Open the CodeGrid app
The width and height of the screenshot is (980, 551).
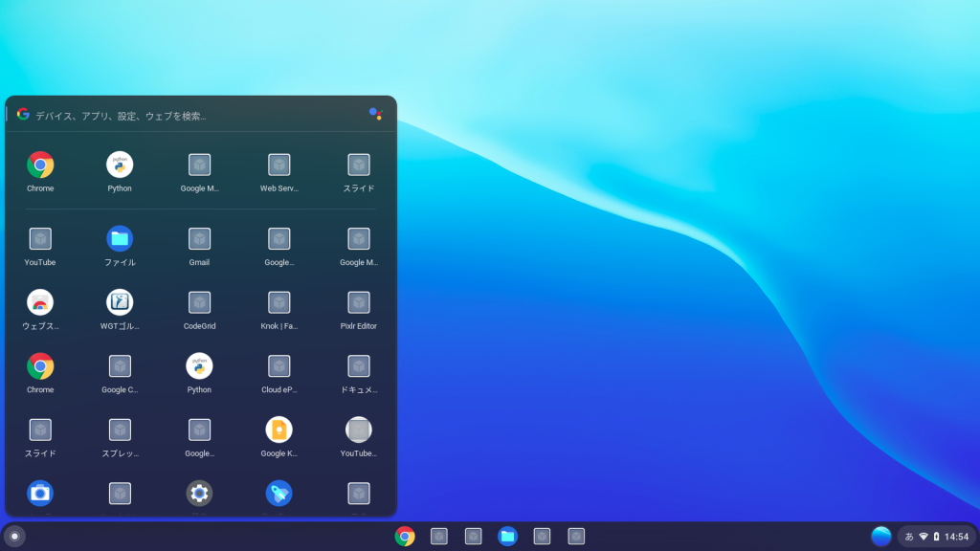(x=198, y=298)
